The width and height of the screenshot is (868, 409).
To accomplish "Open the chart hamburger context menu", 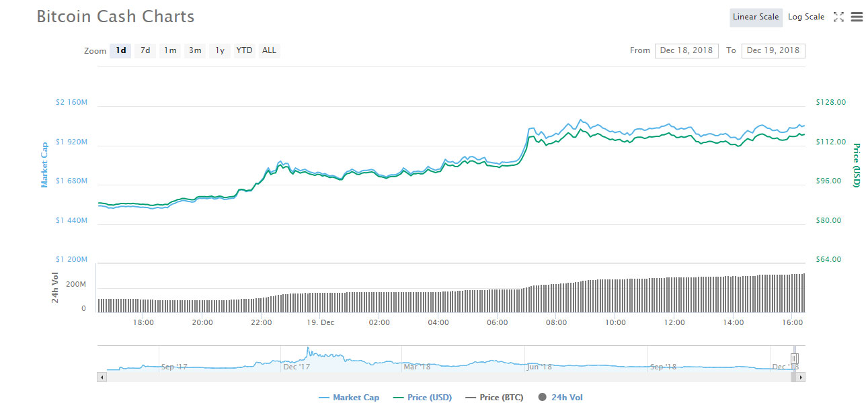I will pyautogui.click(x=857, y=17).
